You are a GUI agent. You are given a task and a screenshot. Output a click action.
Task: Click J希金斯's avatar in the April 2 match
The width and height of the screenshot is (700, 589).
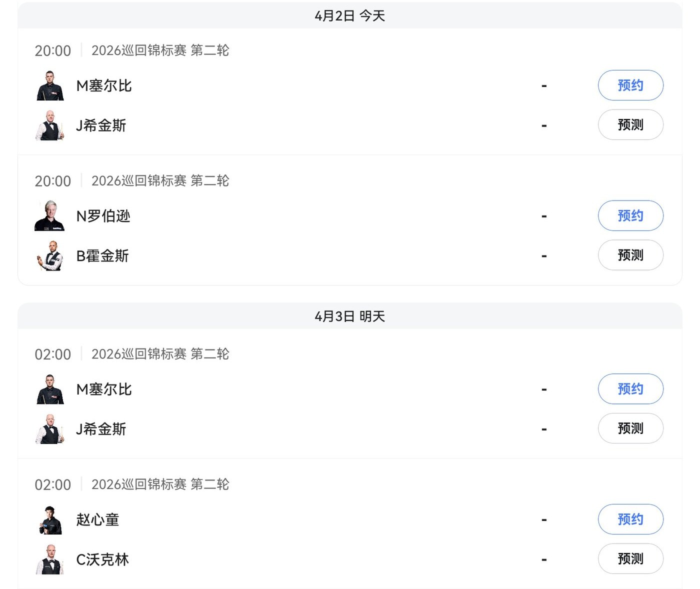tap(50, 125)
